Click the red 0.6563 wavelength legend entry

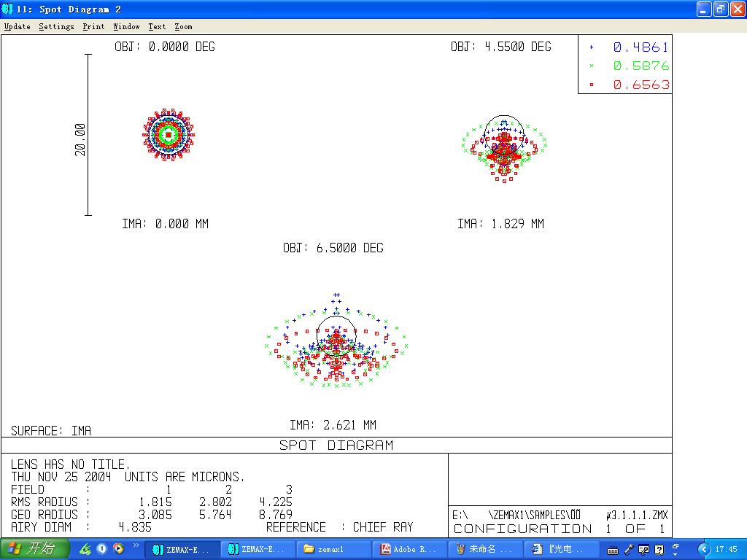coord(630,85)
